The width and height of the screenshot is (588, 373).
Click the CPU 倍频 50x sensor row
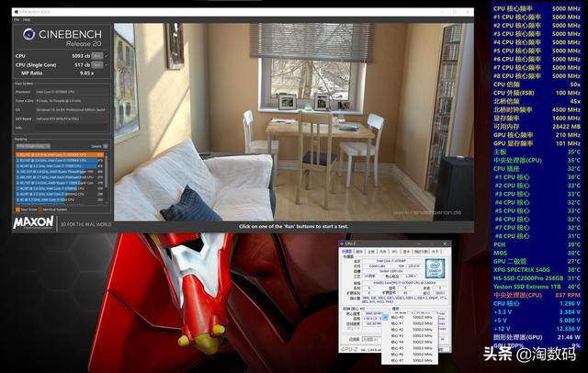pos(537,85)
